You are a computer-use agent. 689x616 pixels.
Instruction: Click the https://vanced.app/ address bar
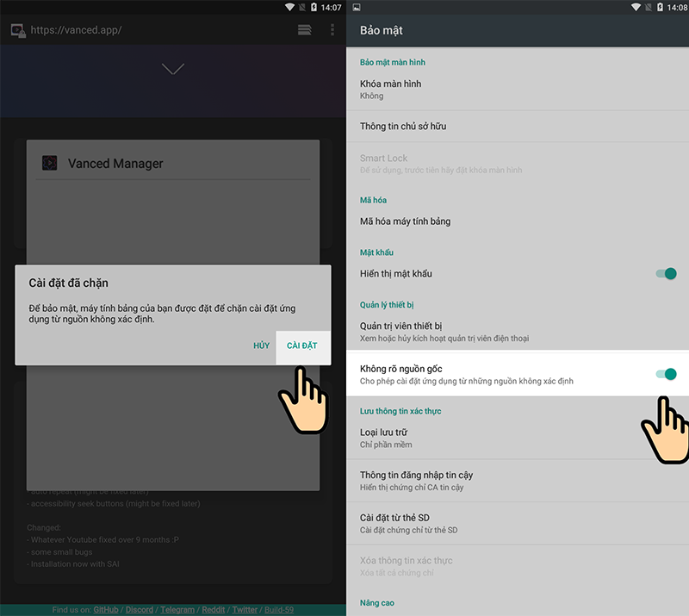click(x=76, y=30)
